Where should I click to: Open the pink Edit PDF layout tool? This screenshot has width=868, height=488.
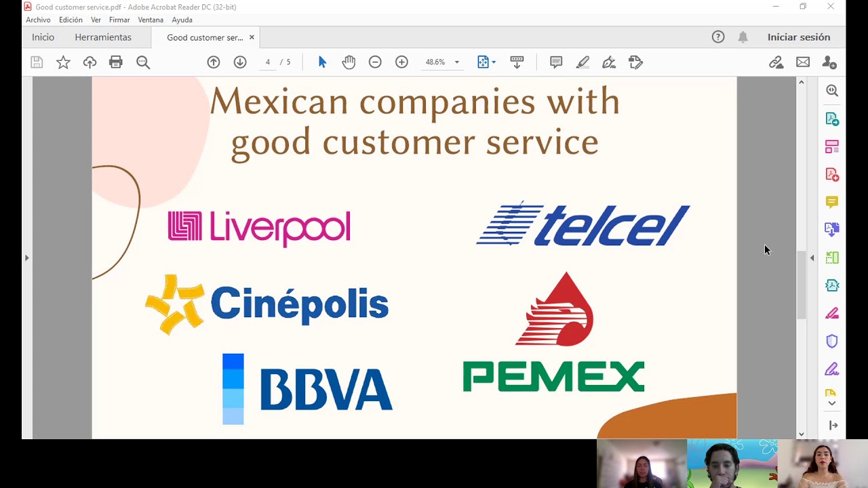832,146
